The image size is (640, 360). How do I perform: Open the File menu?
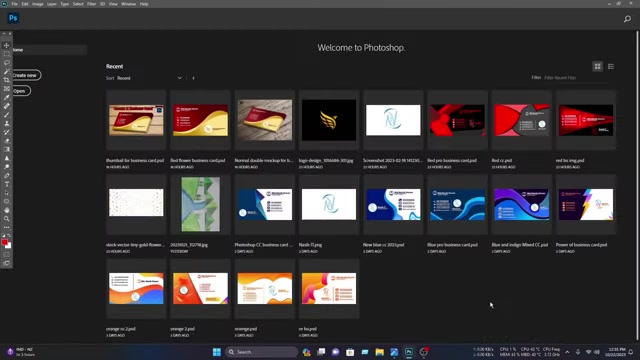pos(14,4)
